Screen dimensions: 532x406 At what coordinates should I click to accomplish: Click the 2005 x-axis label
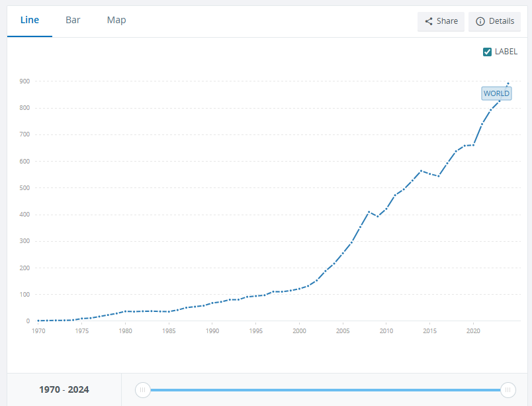(343, 331)
